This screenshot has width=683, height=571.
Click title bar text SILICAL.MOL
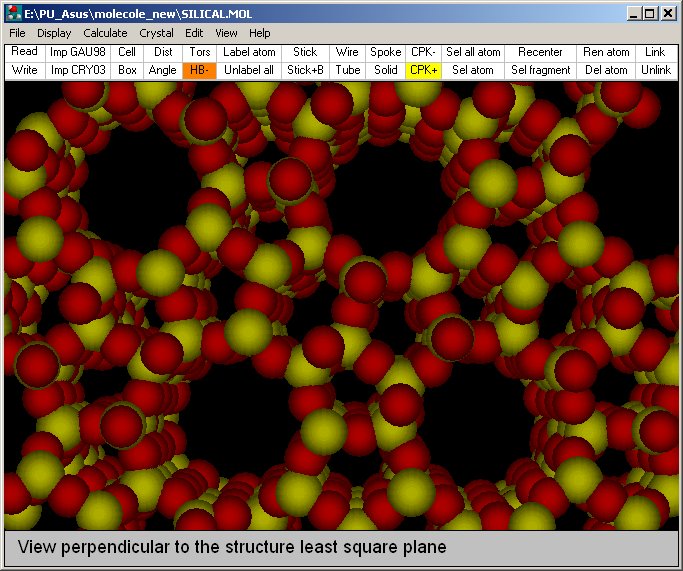216,14
